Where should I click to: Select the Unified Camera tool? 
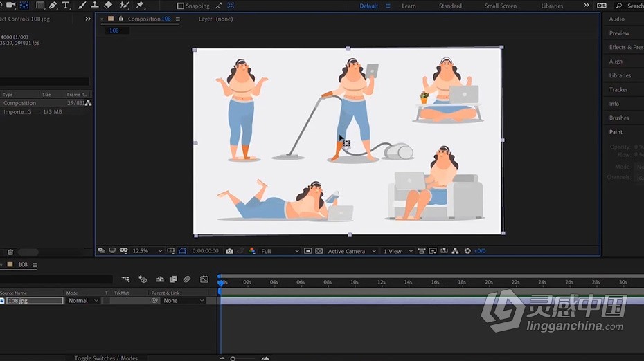[10, 6]
